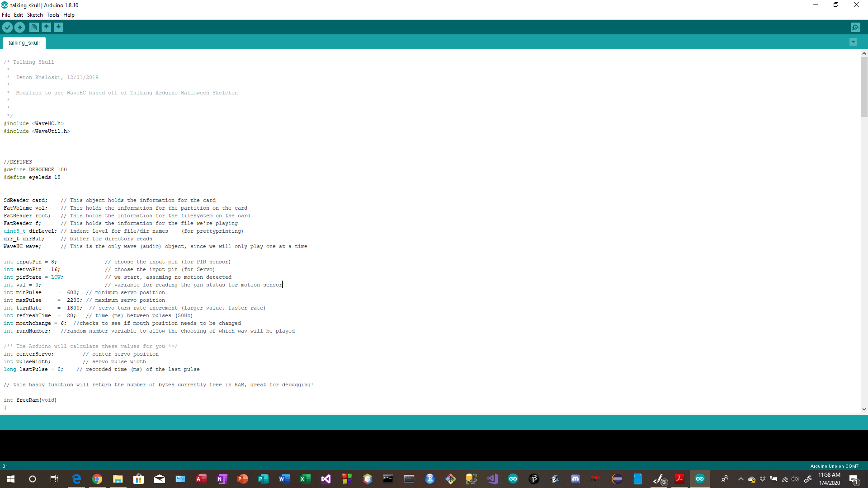Open the volume control in system tray
Image resolution: width=868 pixels, height=488 pixels.
pos(795,479)
